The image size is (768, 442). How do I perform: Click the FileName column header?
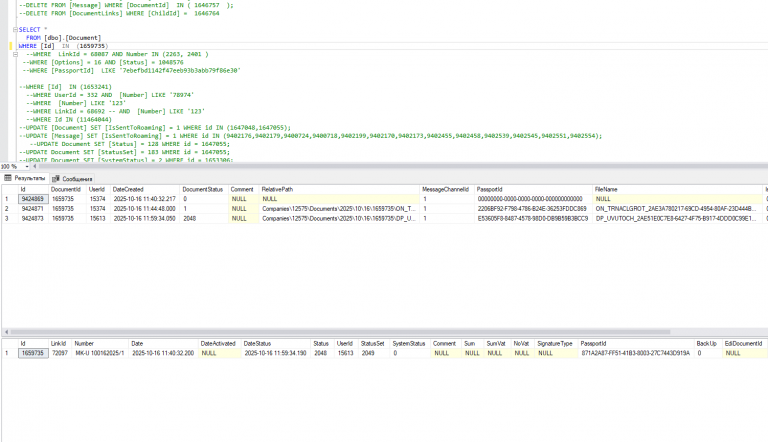606,189
